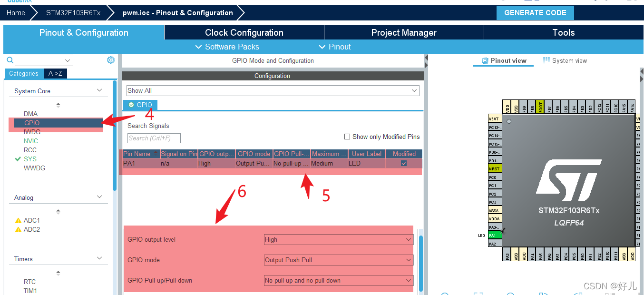Screen dimensions: 644x295
Task: Click the ST logo on the chip
Action: tap(569, 180)
